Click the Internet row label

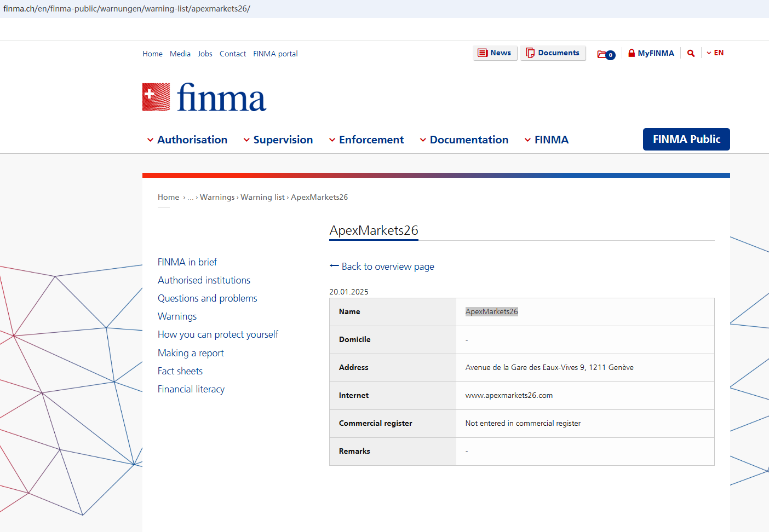click(x=354, y=395)
